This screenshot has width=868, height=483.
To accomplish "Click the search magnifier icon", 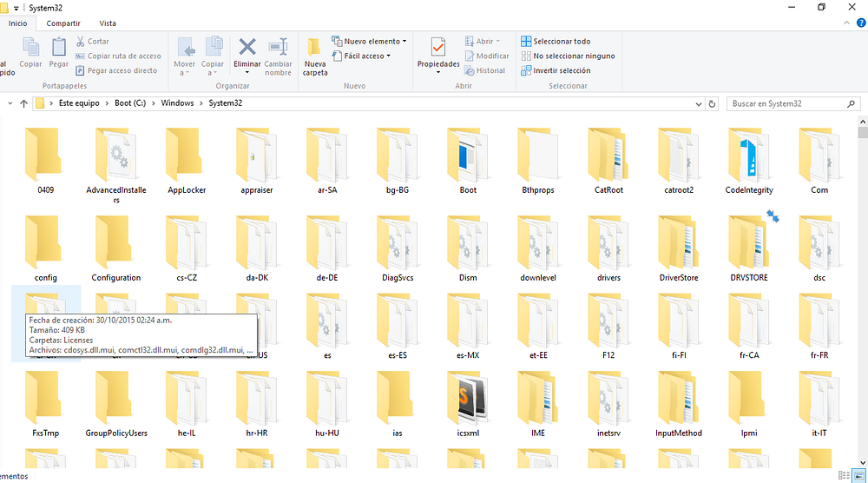I will coord(851,103).
